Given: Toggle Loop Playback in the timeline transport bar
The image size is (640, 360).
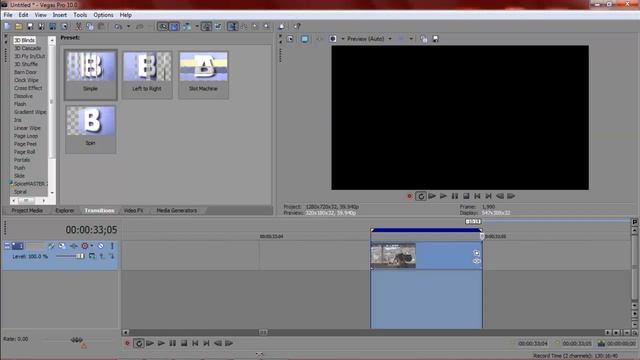Looking at the screenshot, I should point(139,343).
